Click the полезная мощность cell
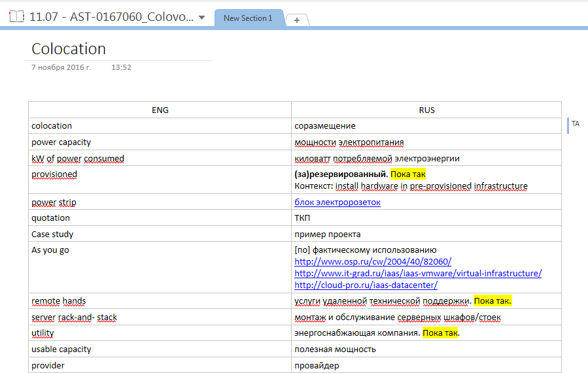Image resolution: width=588 pixels, height=373 pixels. pyautogui.click(x=426, y=349)
